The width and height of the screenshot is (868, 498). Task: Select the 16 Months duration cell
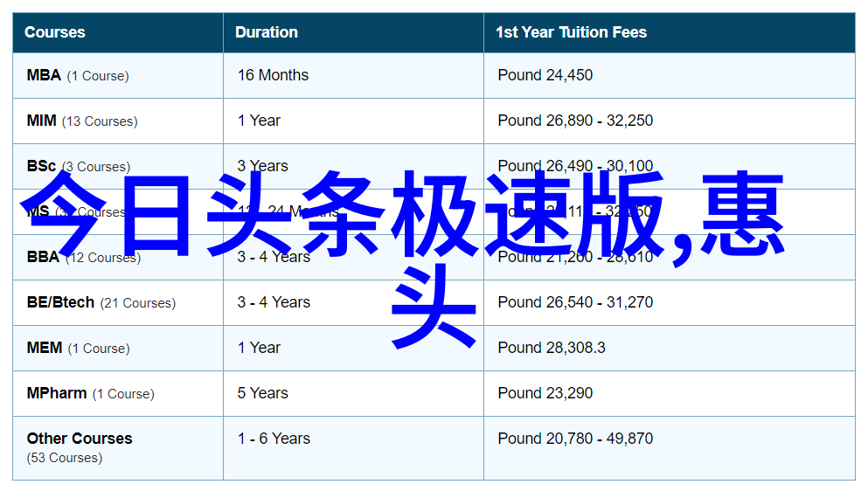click(x=273, y=75)
